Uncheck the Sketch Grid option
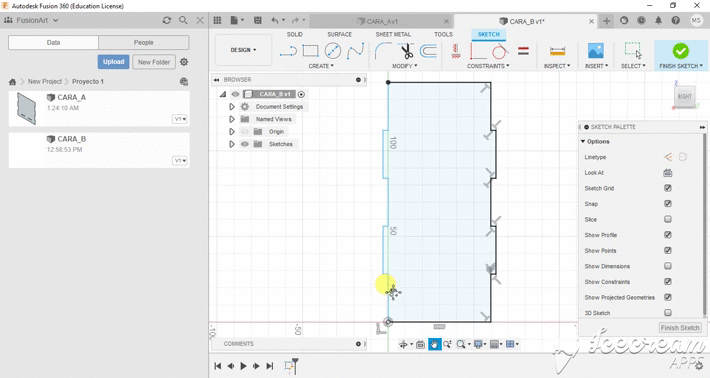 pyautogui.click(x=668, y=188)
